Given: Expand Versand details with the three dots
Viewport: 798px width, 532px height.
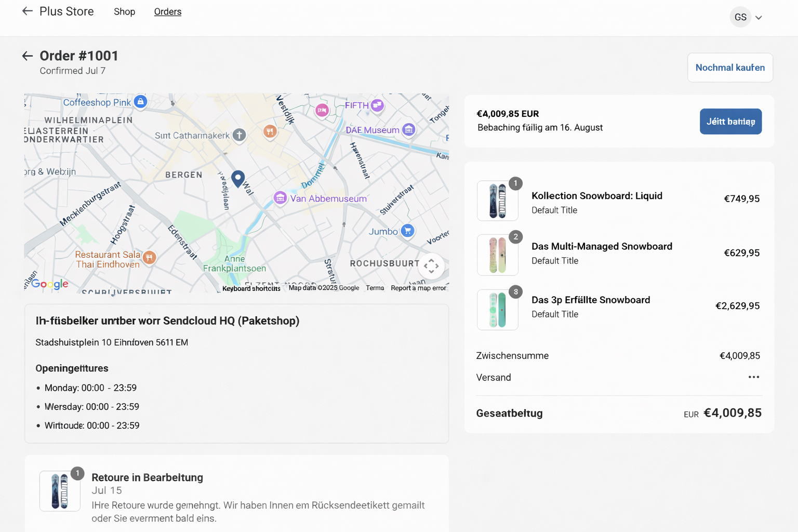Looking at the screenshot, I should 754,377.
